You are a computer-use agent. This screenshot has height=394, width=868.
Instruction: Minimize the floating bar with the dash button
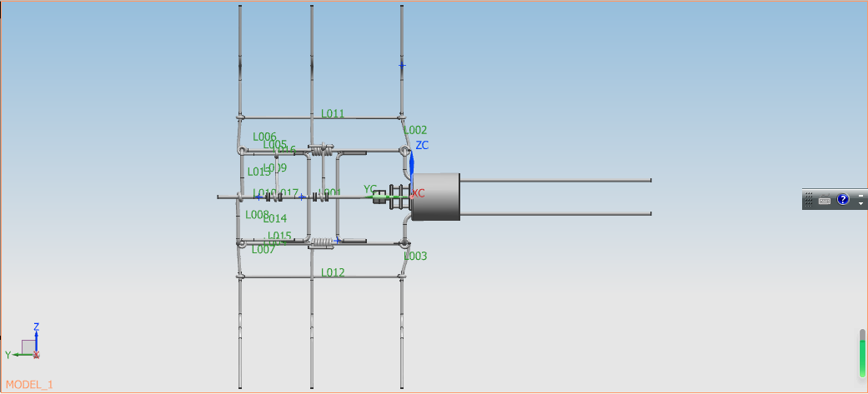coord(860,195)
